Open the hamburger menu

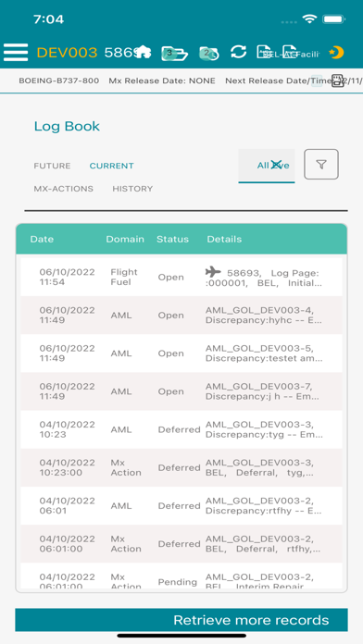(16, 53)
